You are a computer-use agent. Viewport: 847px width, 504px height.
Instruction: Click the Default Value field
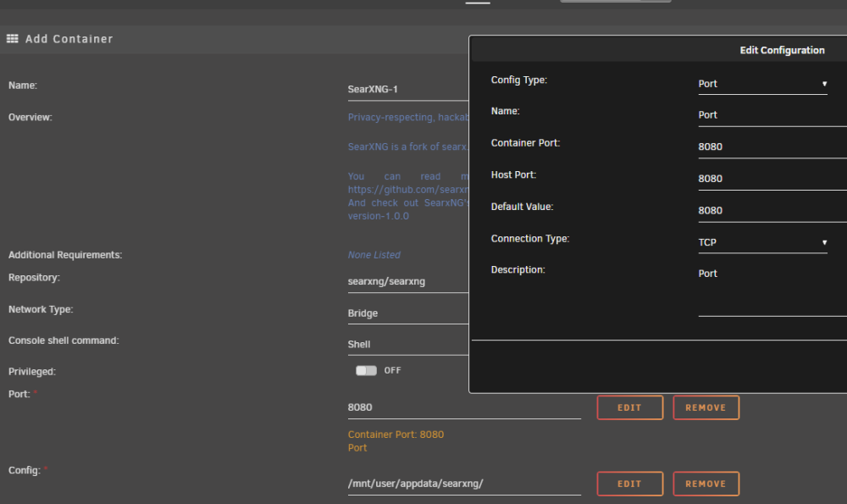coord(772,211)
